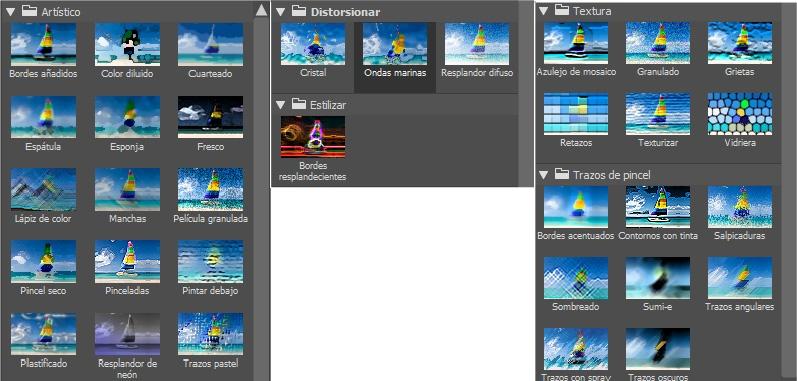
Task: Choose the Trazos oscuros filter
Action: tap(658, 349)
